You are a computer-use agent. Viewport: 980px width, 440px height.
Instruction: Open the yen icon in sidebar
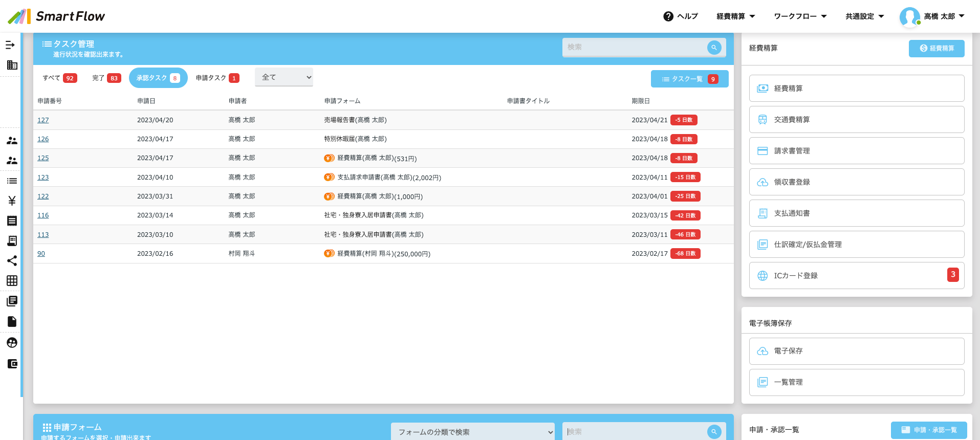(x=12, y=201)
